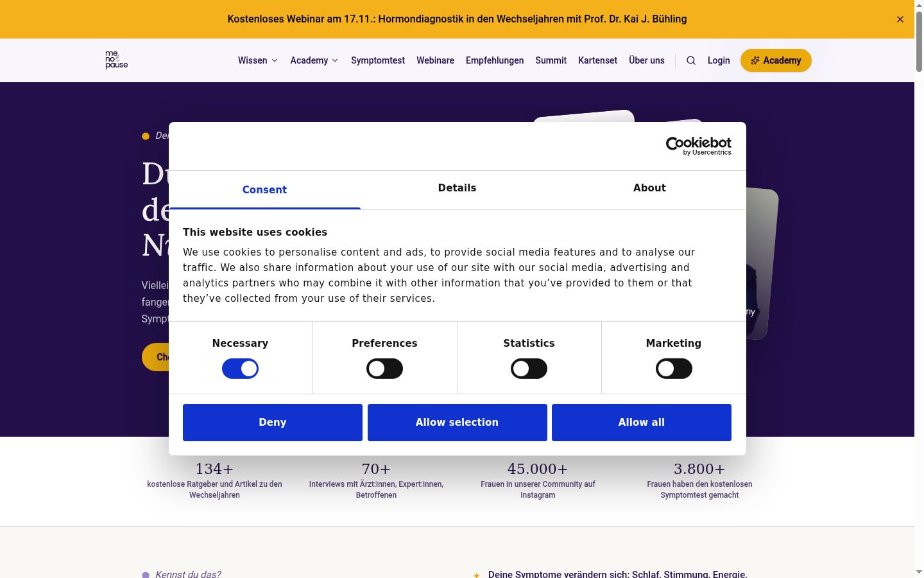
Task: Click the Deny cookies button
Action: pos(273,423)
